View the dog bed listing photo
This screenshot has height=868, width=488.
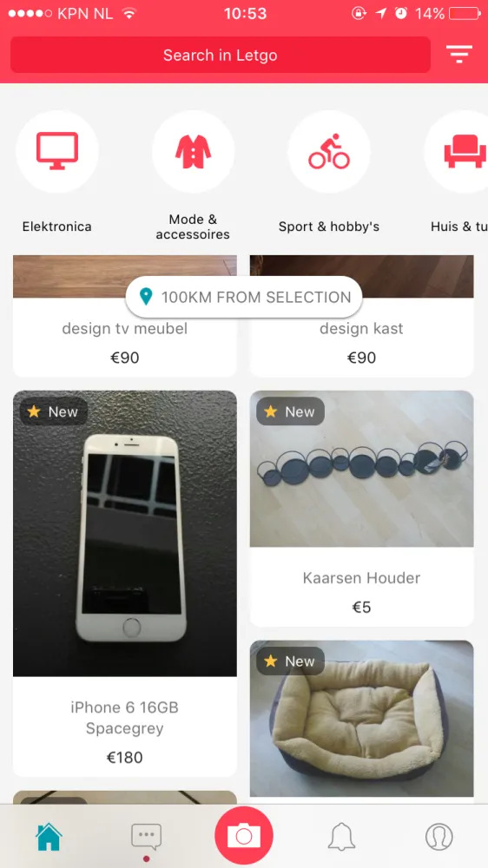pos(362,719)
